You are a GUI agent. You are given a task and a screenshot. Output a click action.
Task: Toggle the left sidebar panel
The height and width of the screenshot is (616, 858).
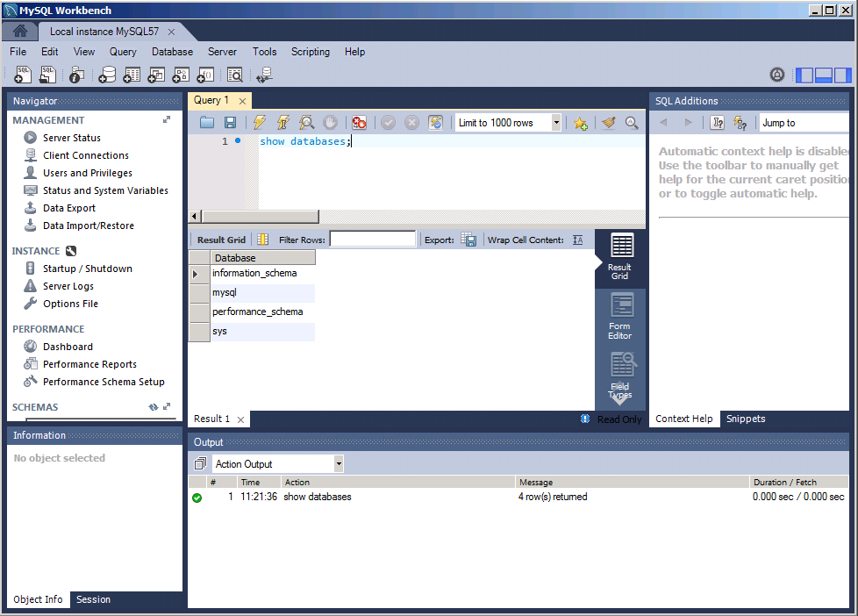click(x=804, y=75)
